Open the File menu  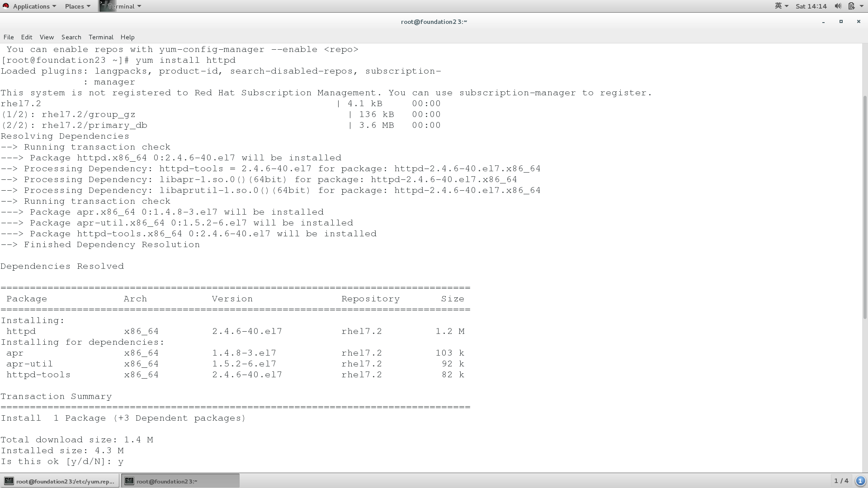[x=9, y=37]
